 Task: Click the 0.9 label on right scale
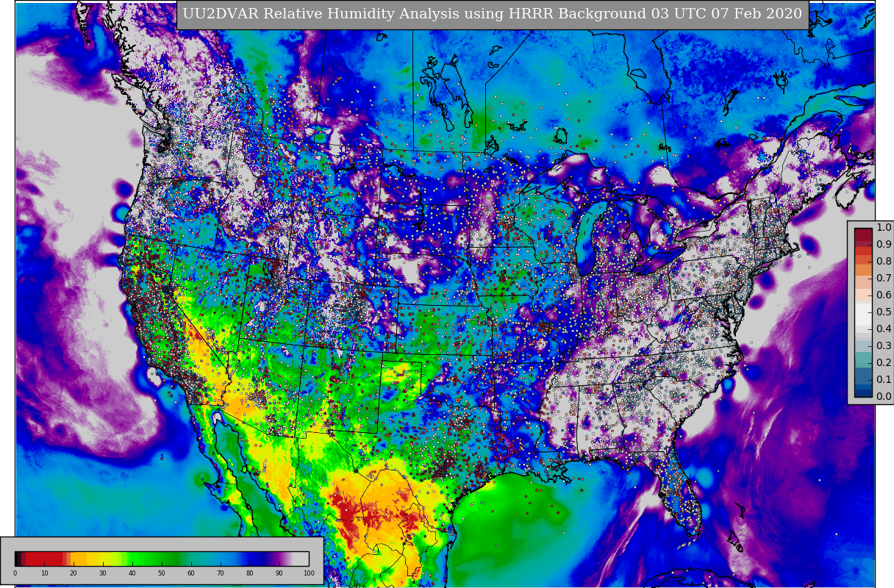tap(884, 245)
